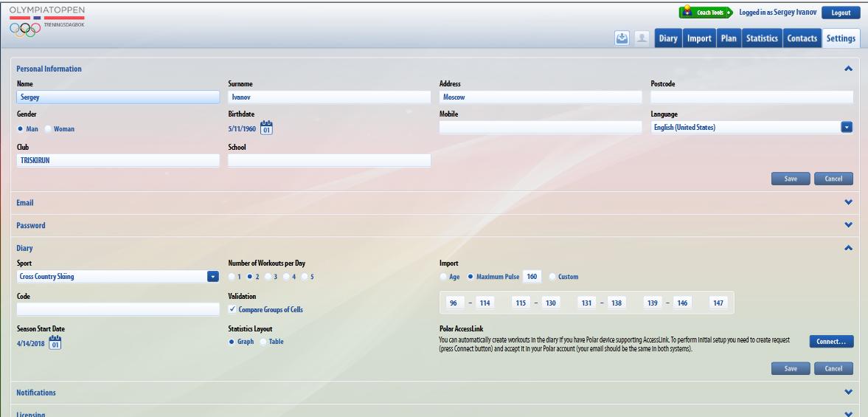Expand the Notifications section
This screenshot has height=417, width=868.
pyautogui.click(x=848, y=392)
